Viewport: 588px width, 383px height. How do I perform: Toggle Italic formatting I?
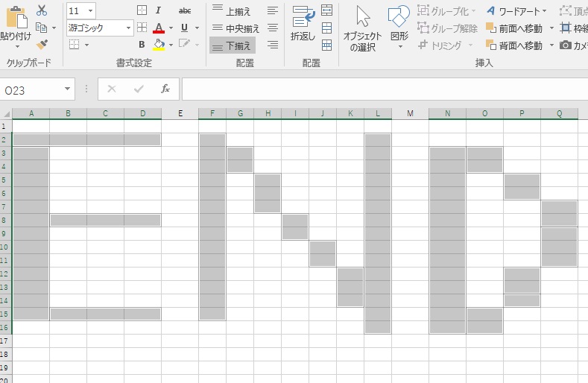tap(158, 10)
